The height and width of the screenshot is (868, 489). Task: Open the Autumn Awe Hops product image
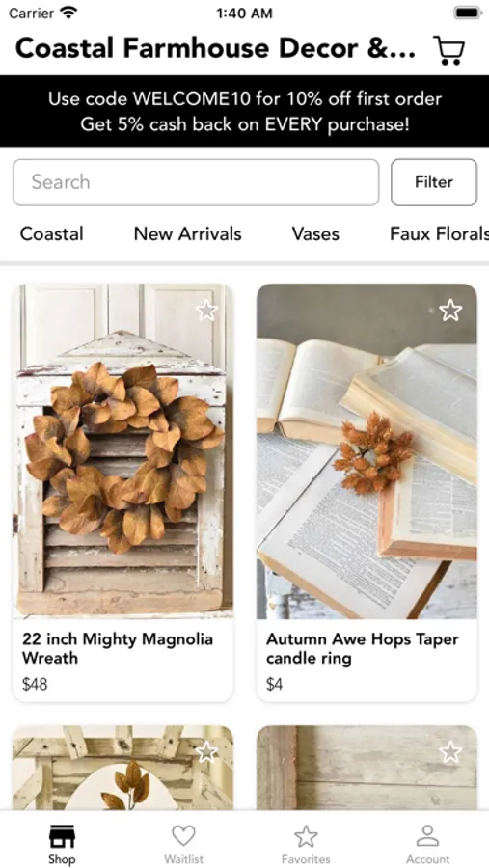[367, 451]
